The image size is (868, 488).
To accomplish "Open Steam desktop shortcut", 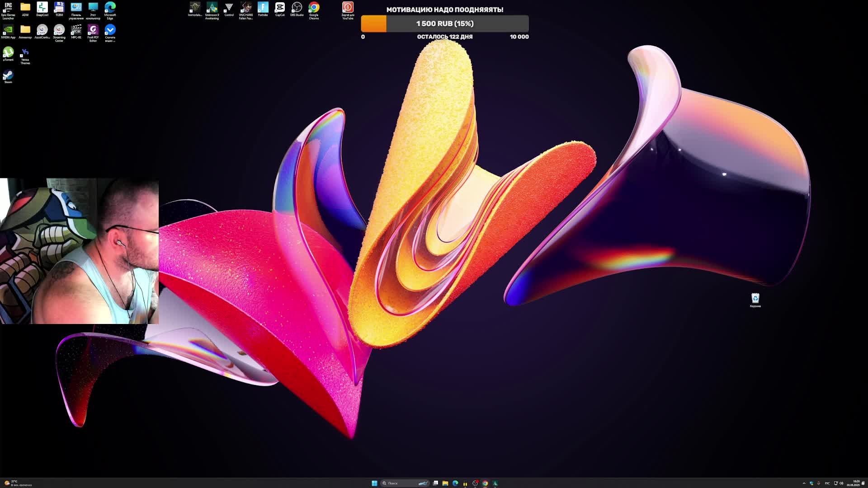I will click(x=8, y=75).
